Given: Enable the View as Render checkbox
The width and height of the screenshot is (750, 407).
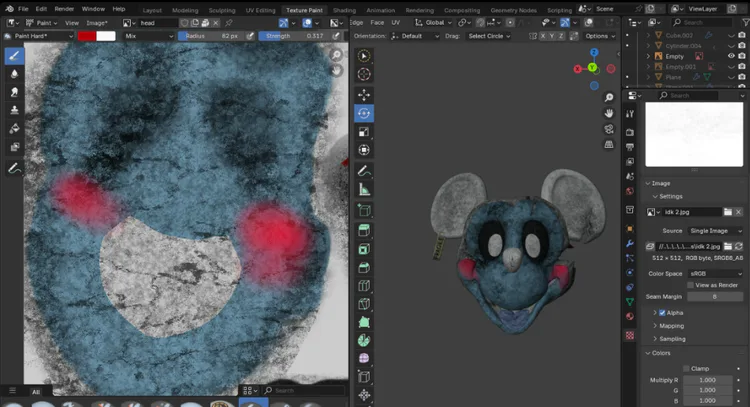Looking at the screenshot, I should pos(691,285).
